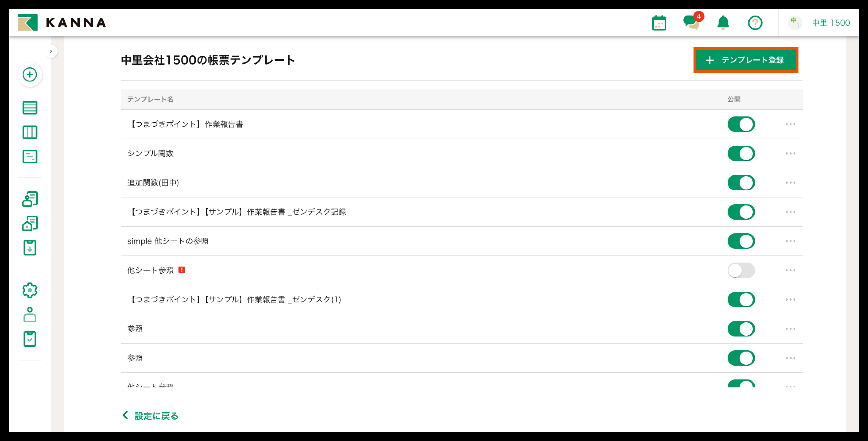This screenshot has width=868, height=441.
Task: Open the help question mark icon
Action: pos(755,23)
